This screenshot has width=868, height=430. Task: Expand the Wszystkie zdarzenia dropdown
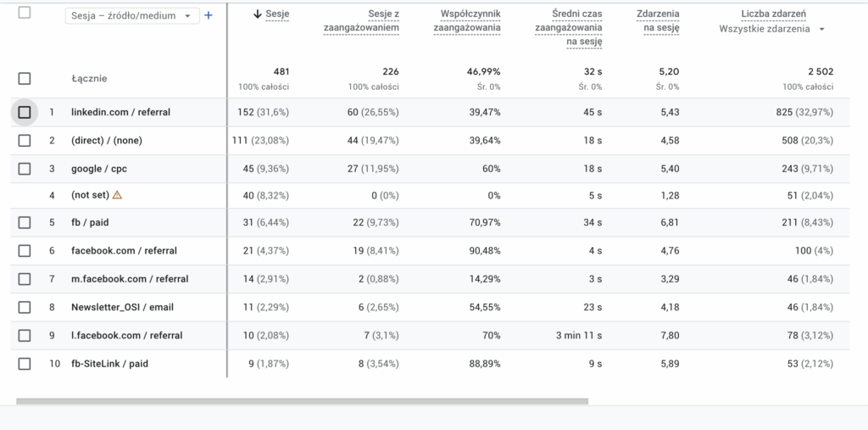pos(771,29)
